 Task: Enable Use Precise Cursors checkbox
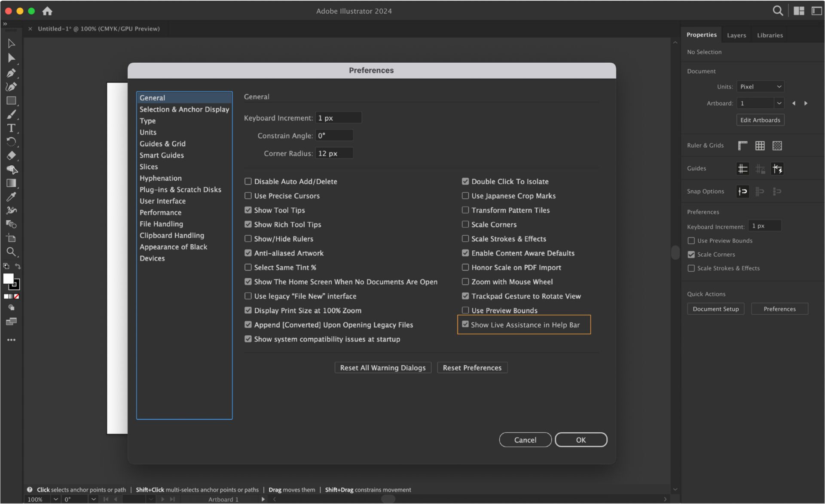pos(248,196)
